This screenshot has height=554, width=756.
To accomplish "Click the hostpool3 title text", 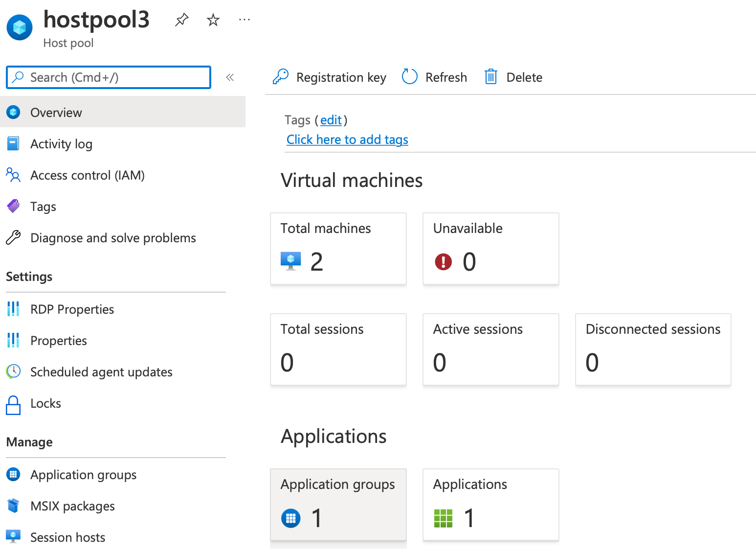I will click(96, 21).
